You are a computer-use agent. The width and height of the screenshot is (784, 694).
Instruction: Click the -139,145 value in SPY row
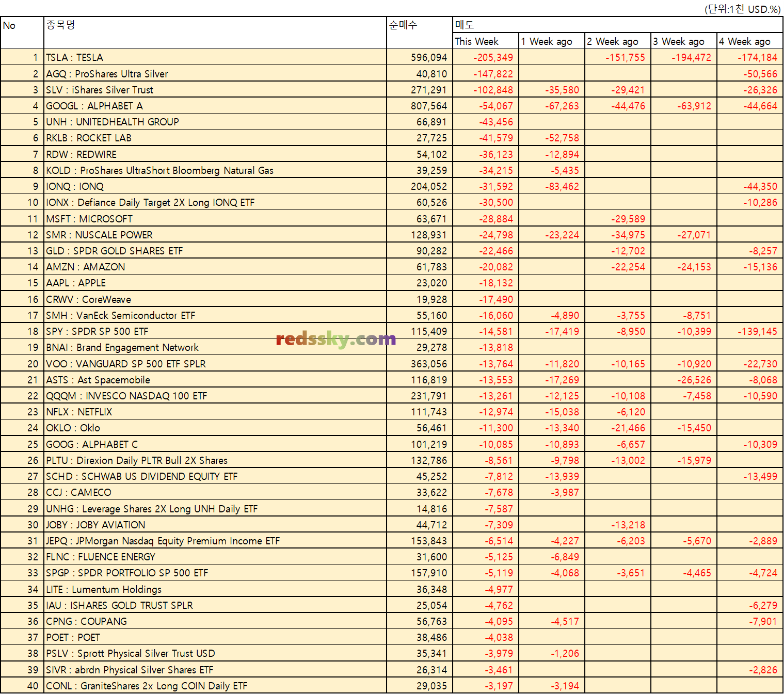(757, 331)
